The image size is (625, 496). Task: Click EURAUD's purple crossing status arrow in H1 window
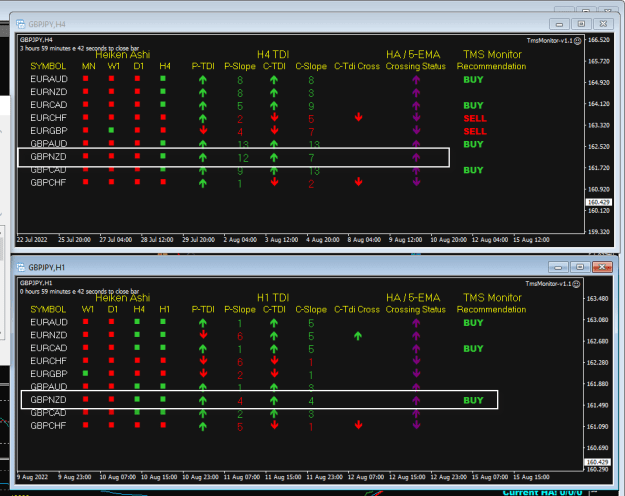[416, 323]
